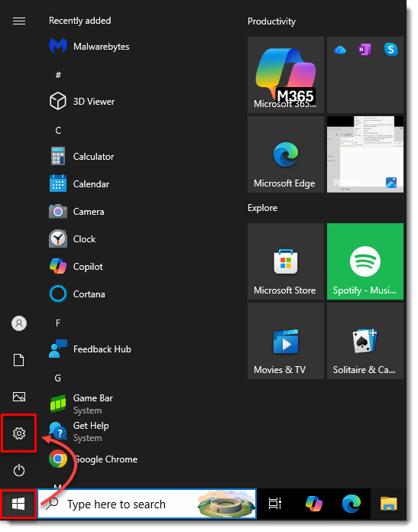Launch Google Chrome
The image size is (418, 532).
tap(94, 459)
